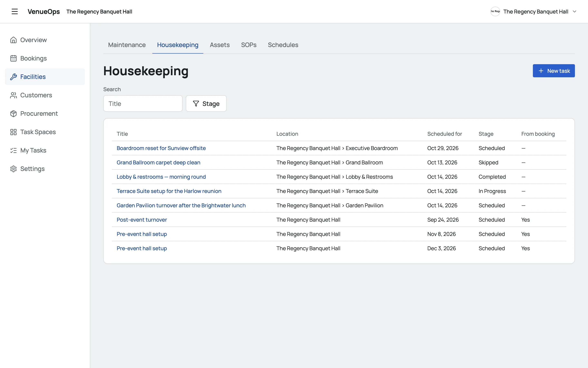The width and height of the screenshot is (588, 368).
Task: Click the Regency Banquet Hall avatar
Action: (x=495, y=11)
